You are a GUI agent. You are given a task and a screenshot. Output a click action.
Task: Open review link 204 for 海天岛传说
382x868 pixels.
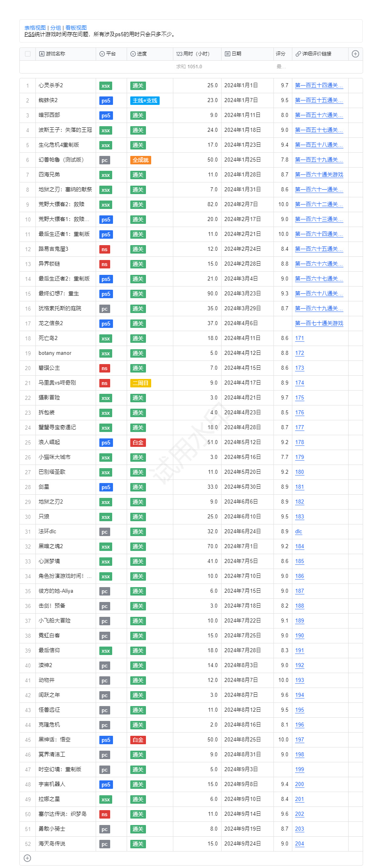pos(300,844)
